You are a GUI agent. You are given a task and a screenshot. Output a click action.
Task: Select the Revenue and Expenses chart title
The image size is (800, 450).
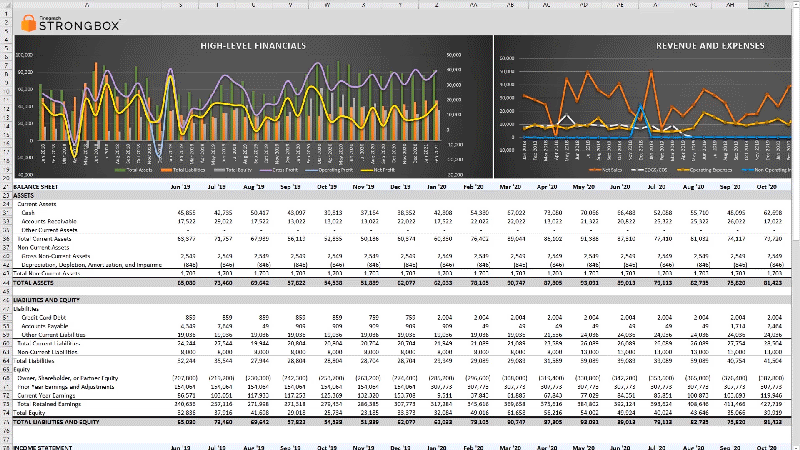(710, 46)
